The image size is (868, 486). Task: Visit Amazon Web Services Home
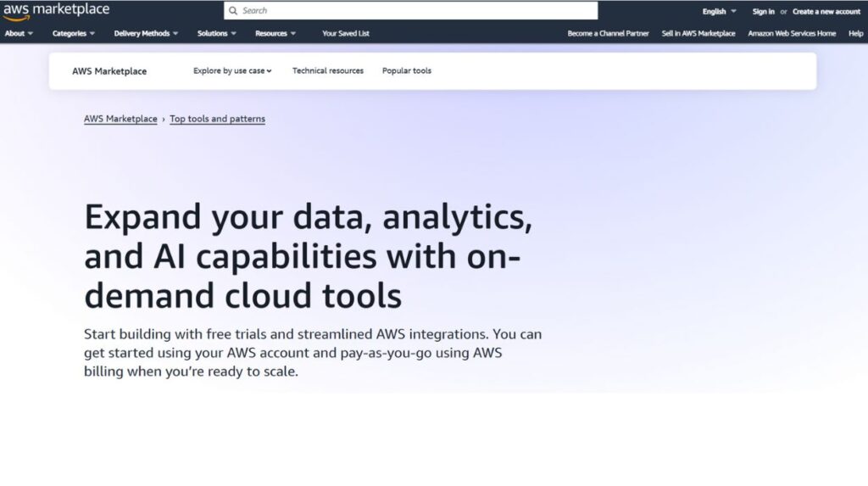click(792, 33)
